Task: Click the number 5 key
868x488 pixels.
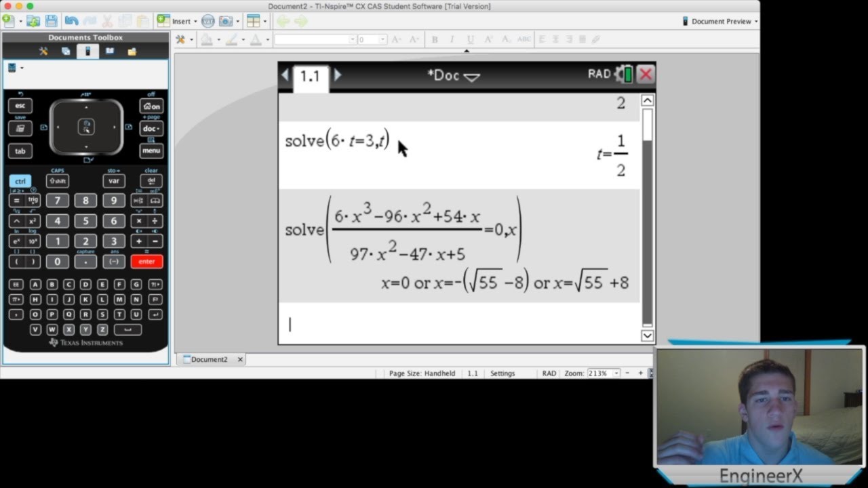Action: tap(85, 221)
